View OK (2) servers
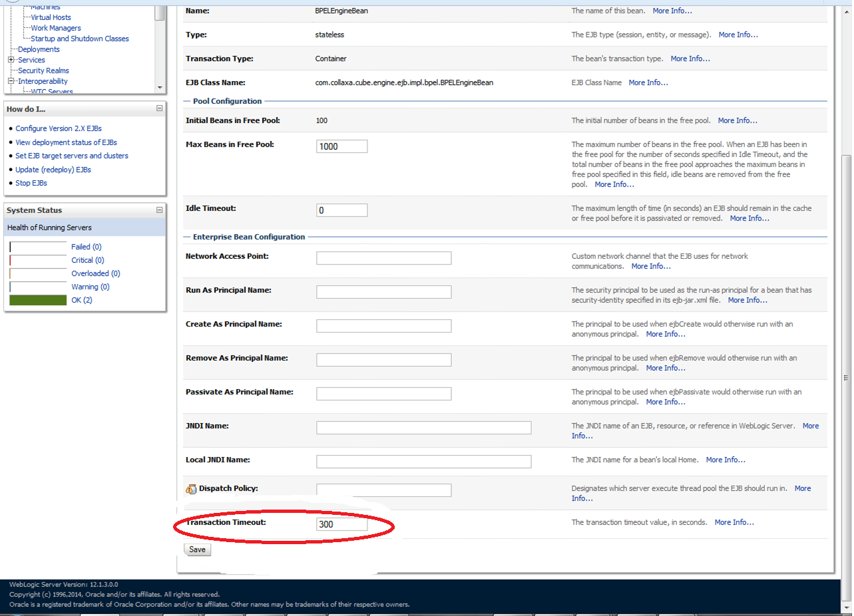Image resolution: width=854 pixels, height=616 pixels. click(x=82, y=300)
